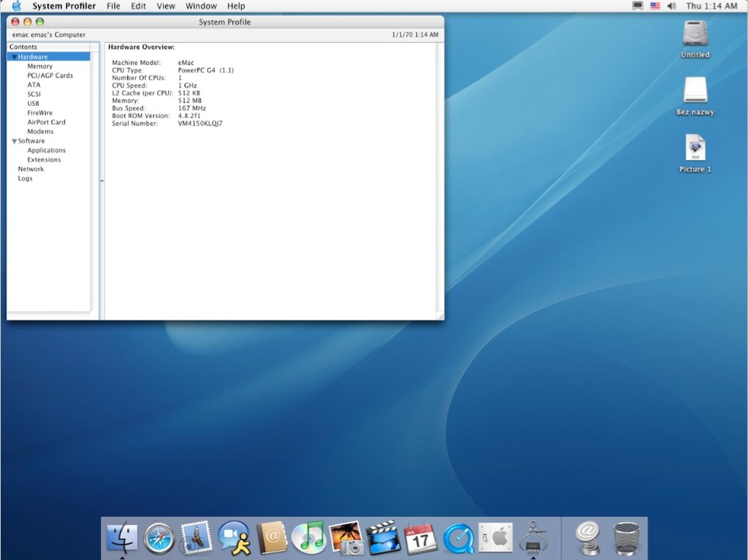Image resolution: width=748 pixels, height=560 pixels.
Task: Select ATA in the sidebar
Action: tap(34, 85)
